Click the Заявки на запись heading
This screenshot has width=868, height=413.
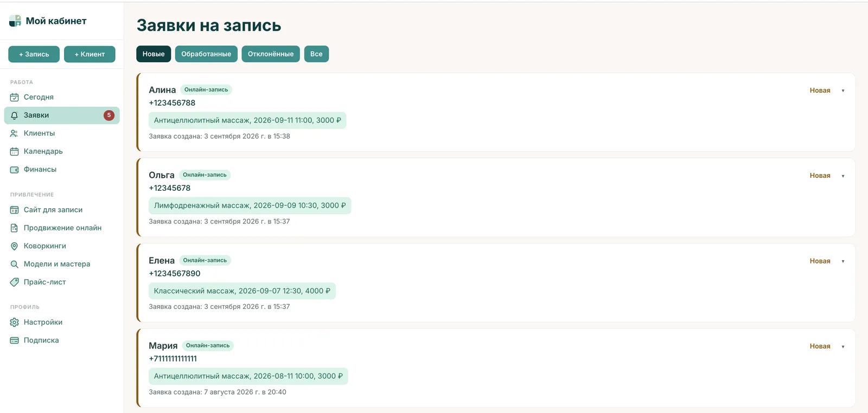click(x=209, y=25)
